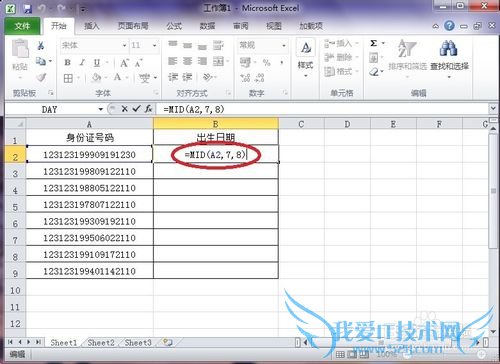500x364 pixels.
Task: Toggle Underline formatting
Action: [97, 62]
